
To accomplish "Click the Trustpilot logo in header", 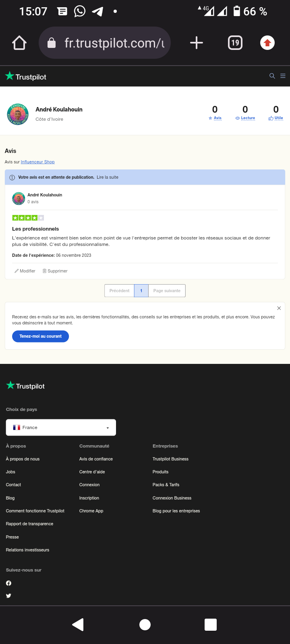I will pos(26,76).
